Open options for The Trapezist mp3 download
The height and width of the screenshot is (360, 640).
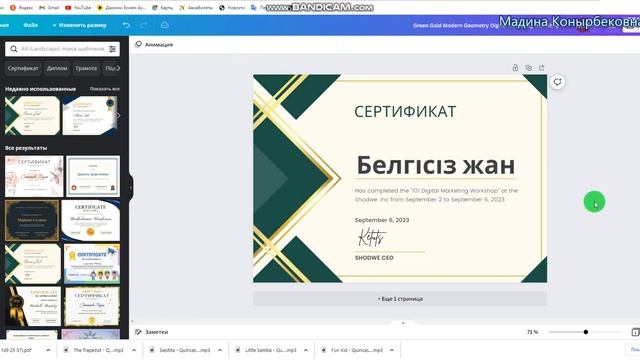pos(134,350)
